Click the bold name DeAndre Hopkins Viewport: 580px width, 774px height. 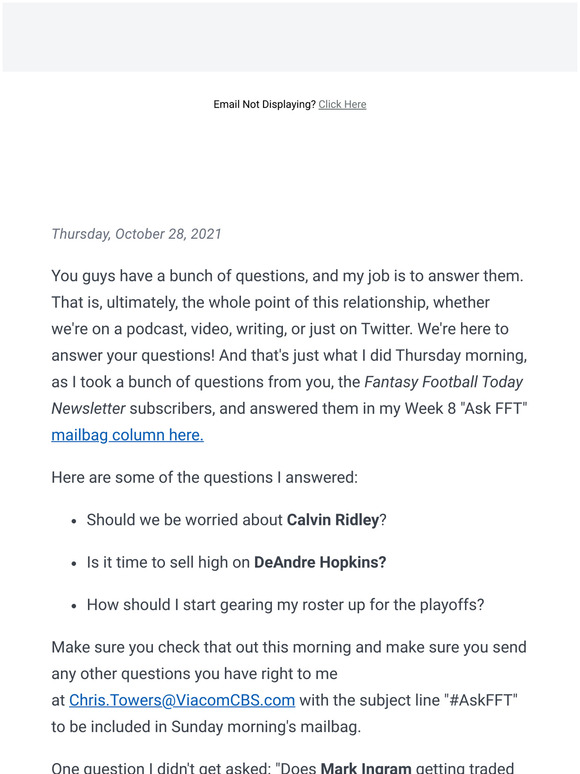click(x=320, y=562)
